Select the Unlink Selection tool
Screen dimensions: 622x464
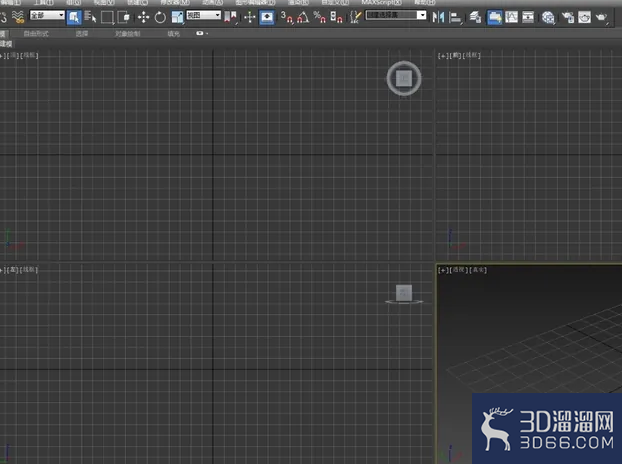click(3, 17)
